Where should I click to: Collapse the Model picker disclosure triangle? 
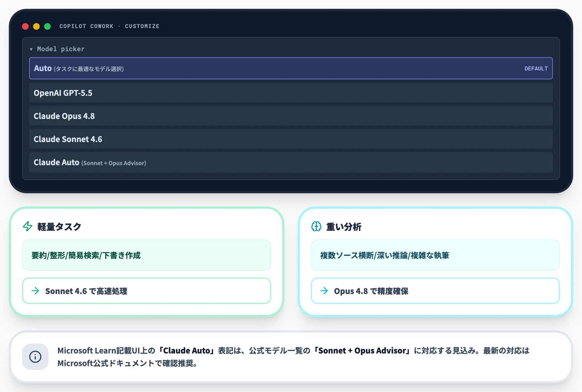coord(31,49)
